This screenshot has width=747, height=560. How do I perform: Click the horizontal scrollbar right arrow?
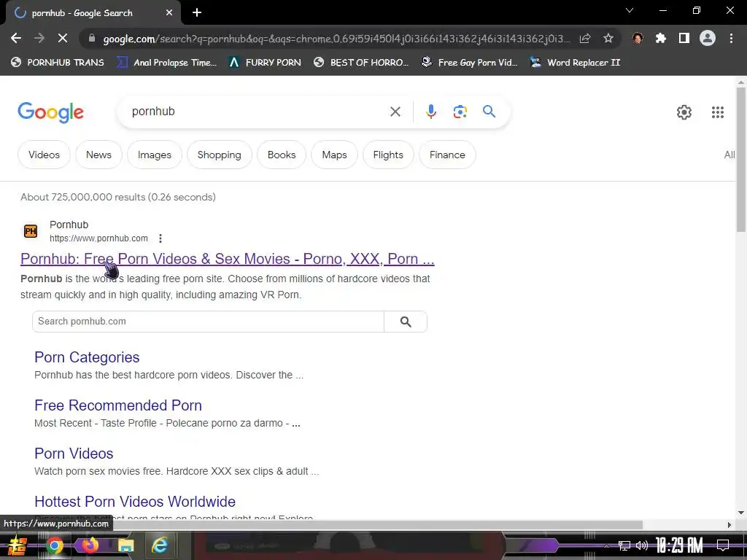click(729, 525)
